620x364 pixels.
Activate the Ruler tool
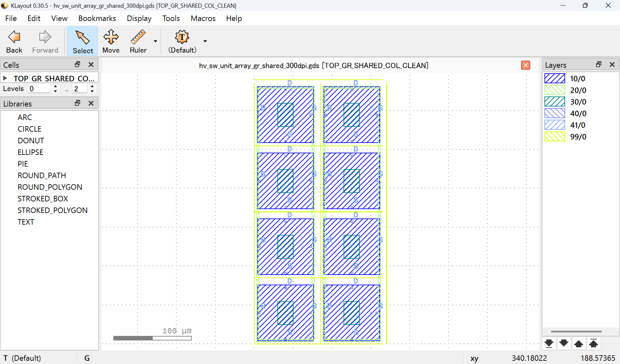[x=138, y=41]
